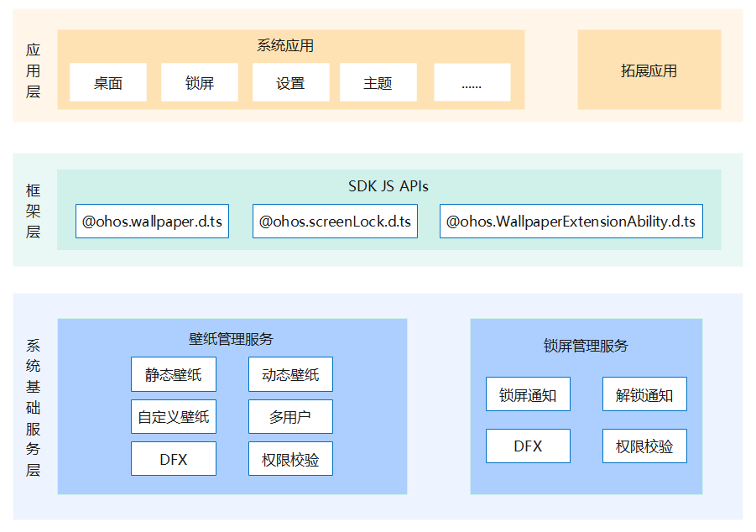Select 权限校验 under 锁屏管理服务

(644, 446)
